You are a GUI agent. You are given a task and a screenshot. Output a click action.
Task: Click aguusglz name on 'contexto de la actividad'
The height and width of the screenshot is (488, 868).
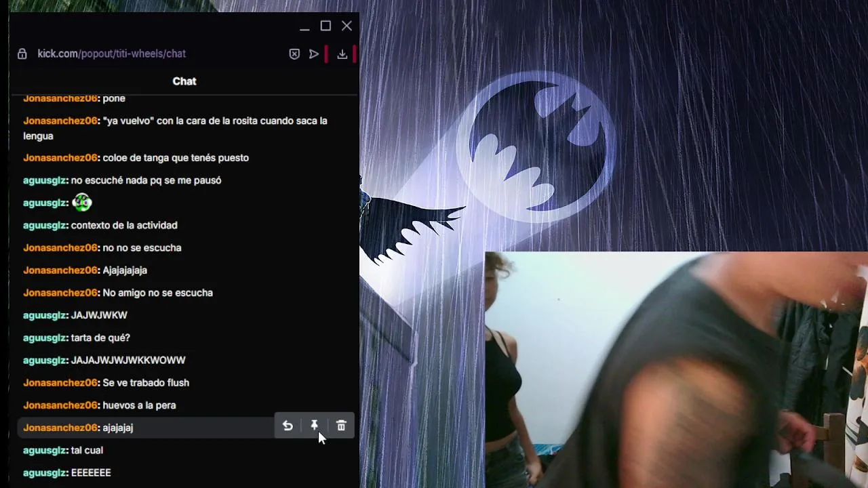[x=45, y=224]
